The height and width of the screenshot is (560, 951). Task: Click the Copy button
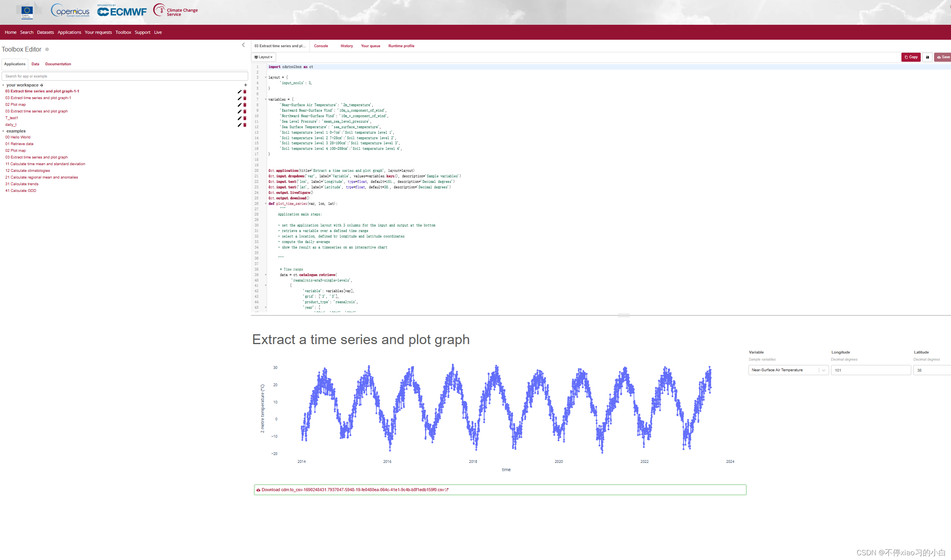[x=910, y=57]
